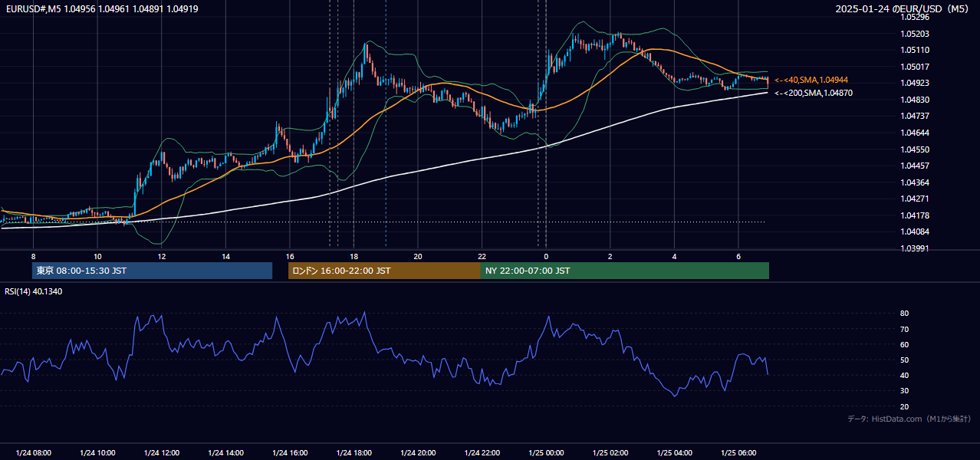Click price axis value 1.04457
Image resolution: width=980 pixels, height=460 pixels.
tap(916, 166)
